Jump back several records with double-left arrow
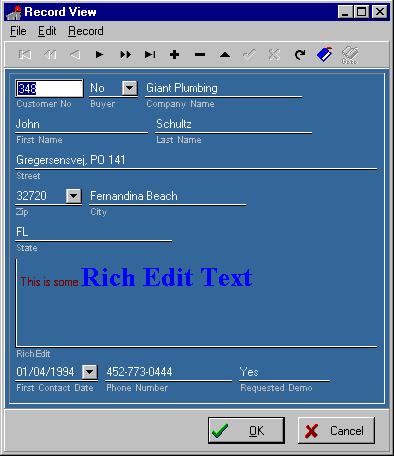The image size is (394, 456). 50,54
